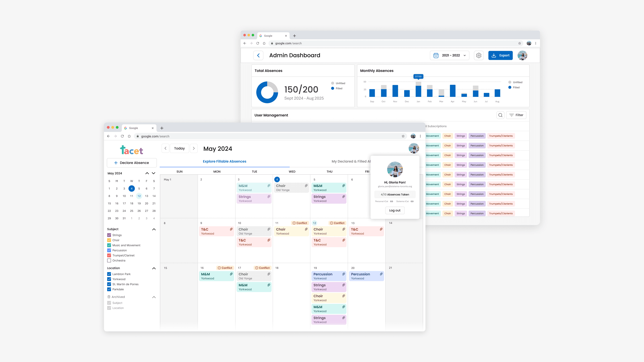The height and width of the screenshot is (362, 644).
Task: Collapse the Archived section
Action: click(x=154, y=297)
